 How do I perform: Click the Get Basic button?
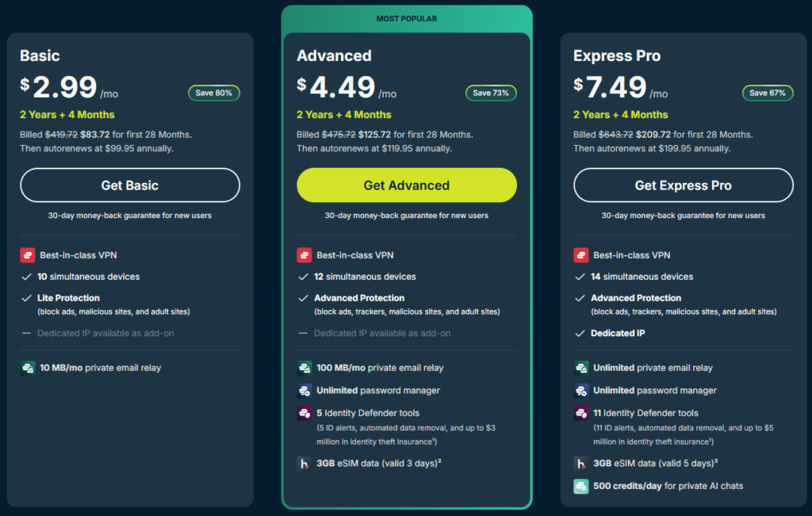130,185
